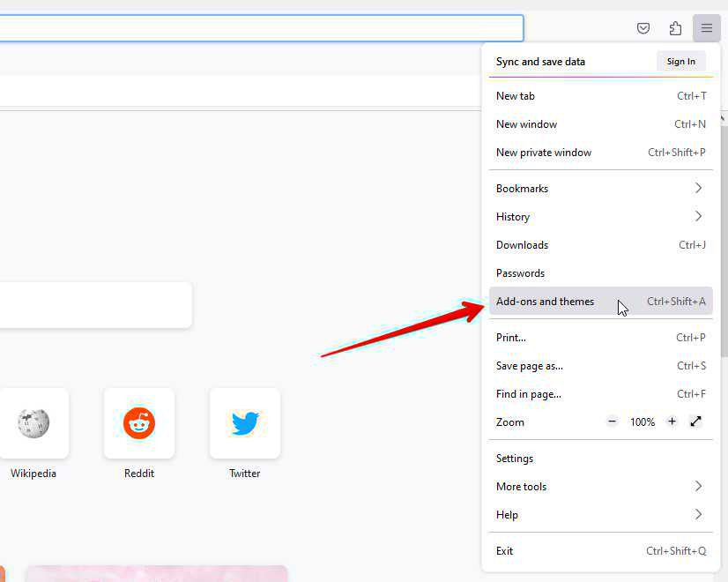Expand the More tools submenu

[600, 487]
